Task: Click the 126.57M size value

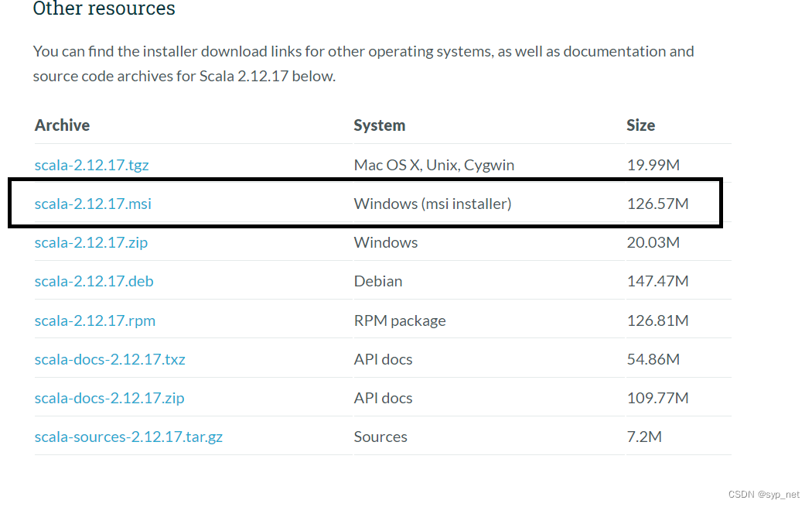Action: [x=657, y=204]
